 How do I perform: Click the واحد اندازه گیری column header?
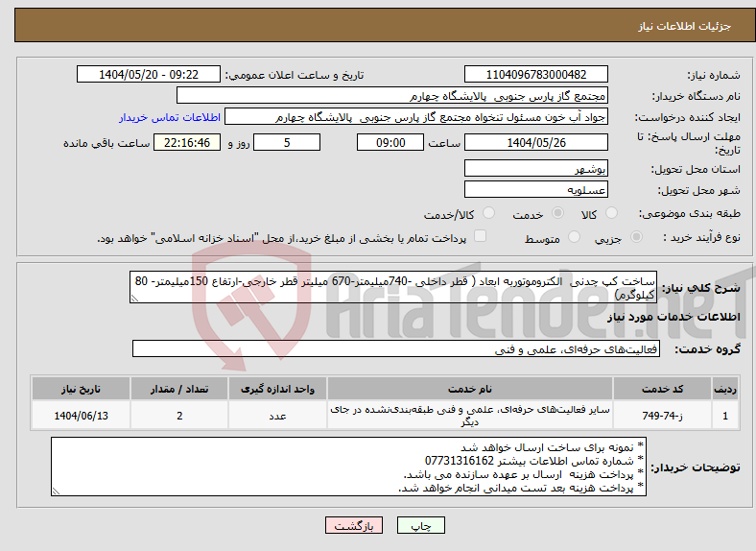coord(277,389)
